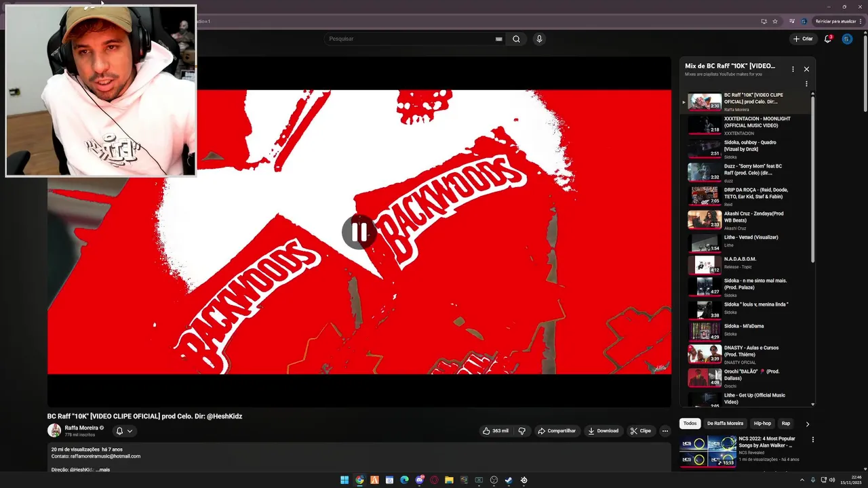Open Discord from the taskbar

[x=419, y=480]
